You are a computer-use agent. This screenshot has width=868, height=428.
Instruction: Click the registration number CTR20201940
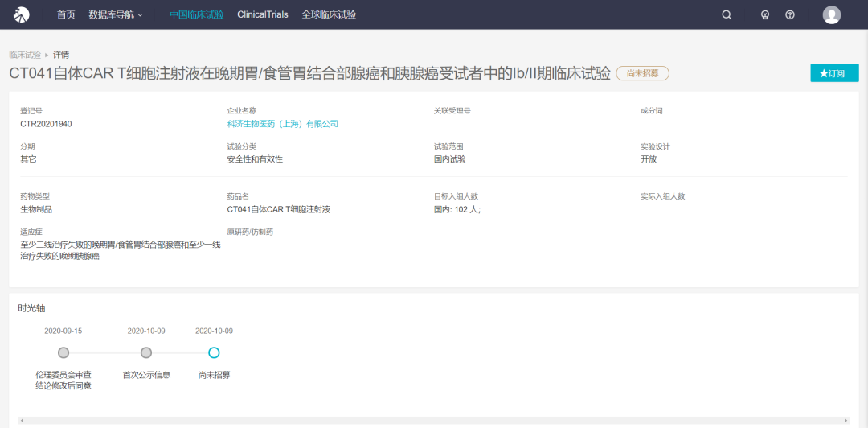tap(46, 124)
